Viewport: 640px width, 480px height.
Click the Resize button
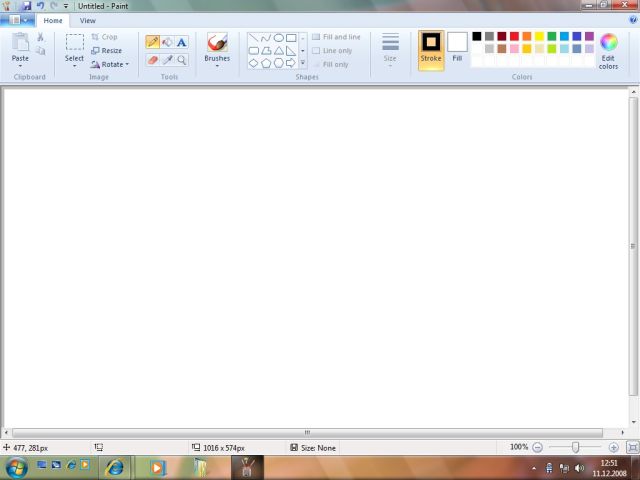pos(107,50)
